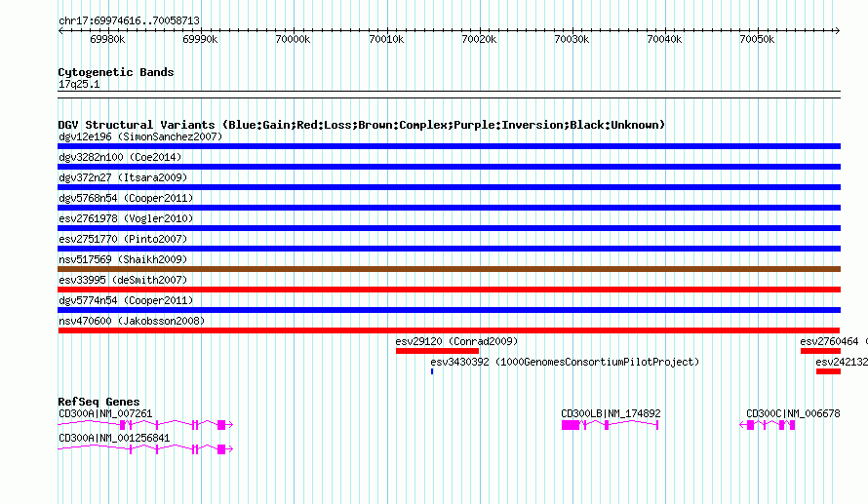
Task: Select the short red bar under esv29120
Action: point(437,351)
